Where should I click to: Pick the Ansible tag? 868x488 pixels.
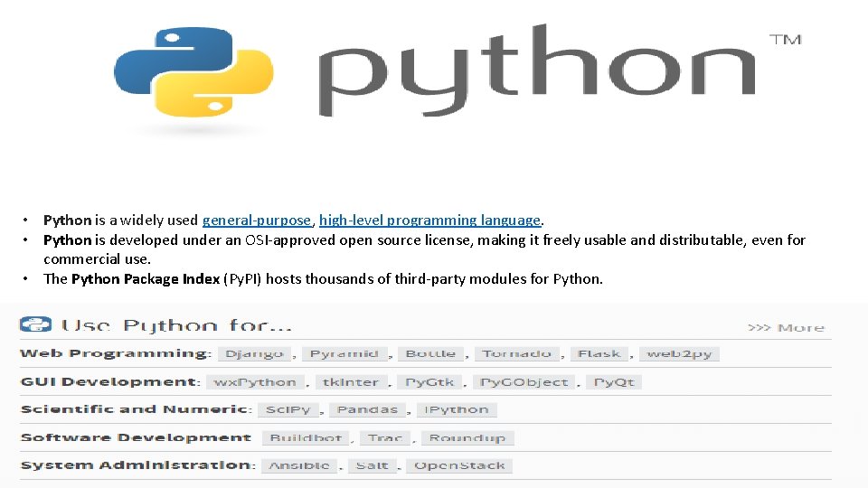pos(299,466)
